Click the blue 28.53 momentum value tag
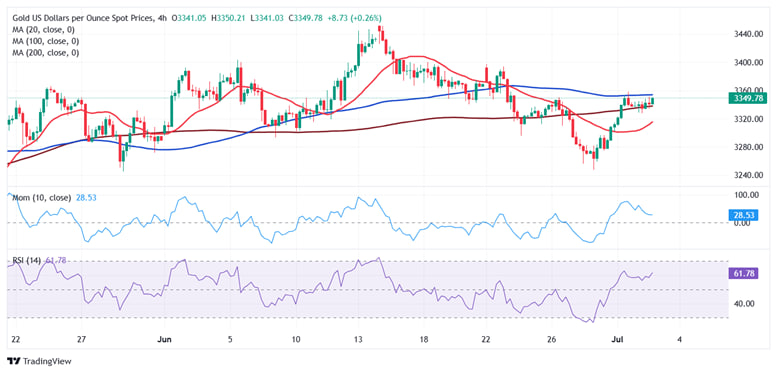Image resolution: width=777 pixels, height=373 pixels. [x=744, y=215]
